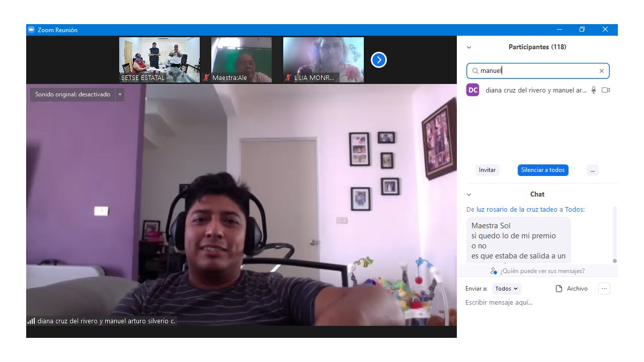
Task: Open the Archivo file icon in chat
Action: point(558,289)
